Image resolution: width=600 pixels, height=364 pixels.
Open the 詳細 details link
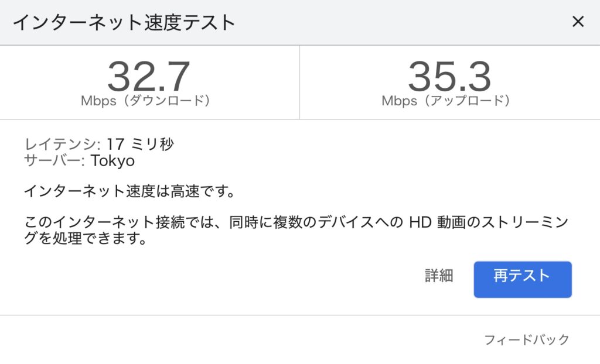[439, 276]
